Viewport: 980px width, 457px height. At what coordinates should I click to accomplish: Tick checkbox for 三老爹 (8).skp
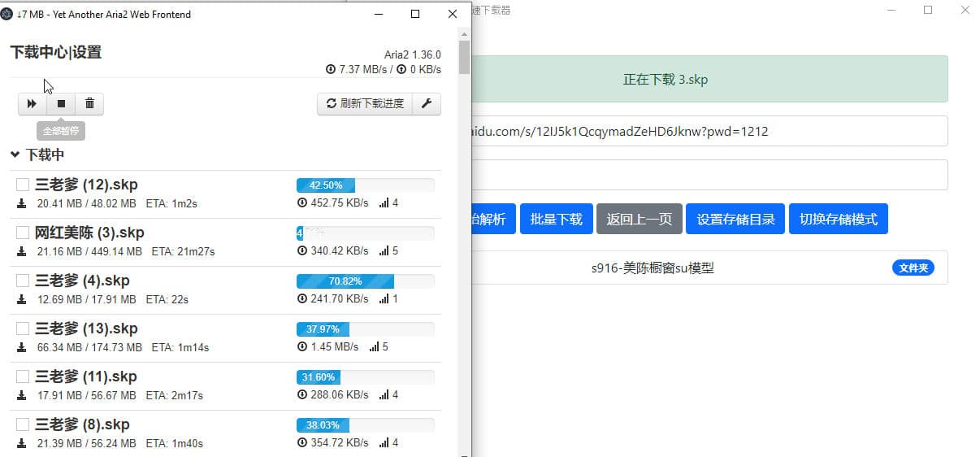pyautogui.click(x=23, y=424)
